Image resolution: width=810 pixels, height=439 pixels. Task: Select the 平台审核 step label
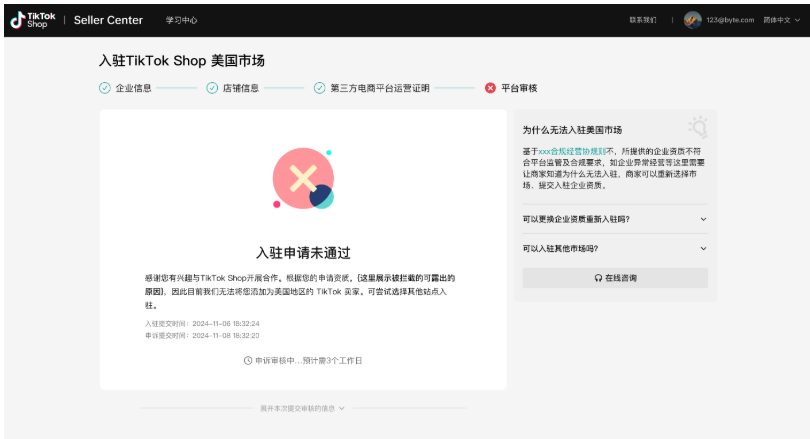click(519, 88)
